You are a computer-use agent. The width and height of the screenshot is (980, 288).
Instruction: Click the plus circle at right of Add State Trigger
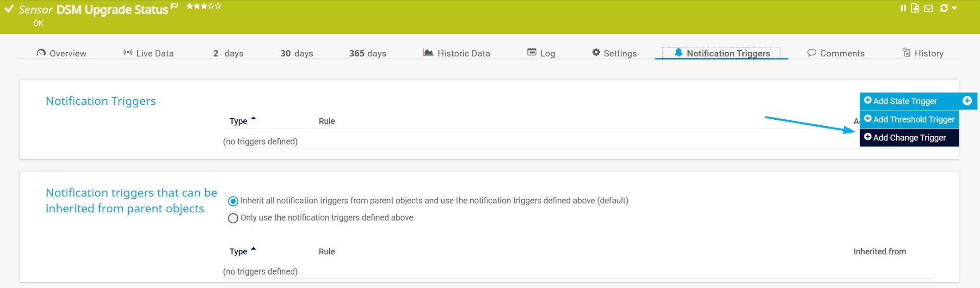tap(967, 101)
